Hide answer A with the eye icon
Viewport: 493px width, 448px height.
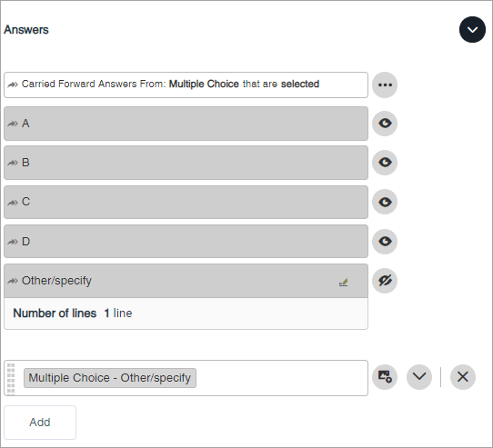[x=385, y=124]
